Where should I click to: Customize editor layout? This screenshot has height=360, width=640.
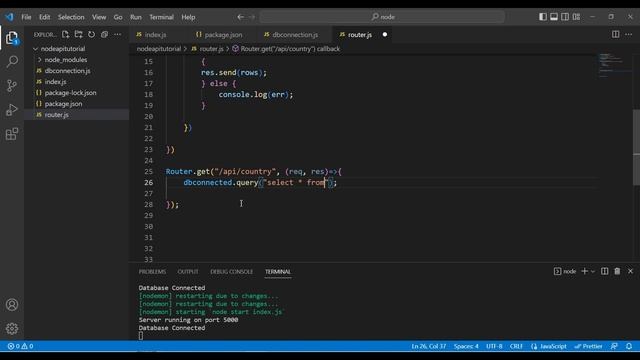pos(576,17)
